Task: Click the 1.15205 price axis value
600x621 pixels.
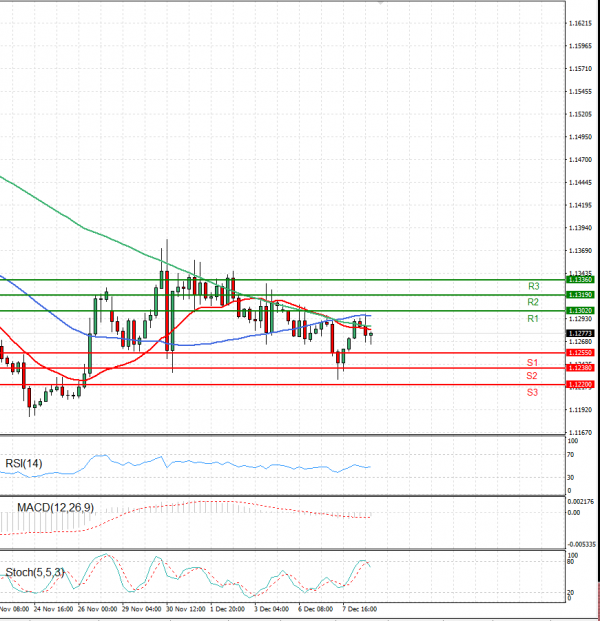Action: pos(580,114)
